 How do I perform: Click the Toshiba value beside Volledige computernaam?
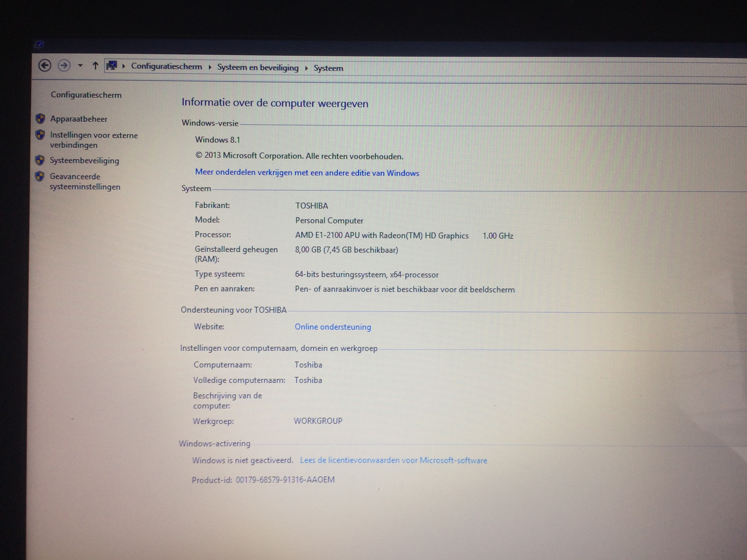tap(308, 380)
